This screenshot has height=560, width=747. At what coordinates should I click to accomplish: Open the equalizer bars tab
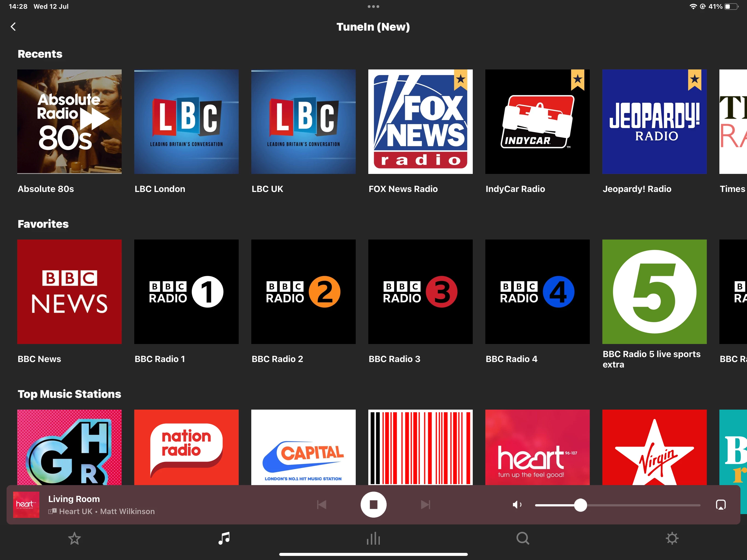pos(373,538)
